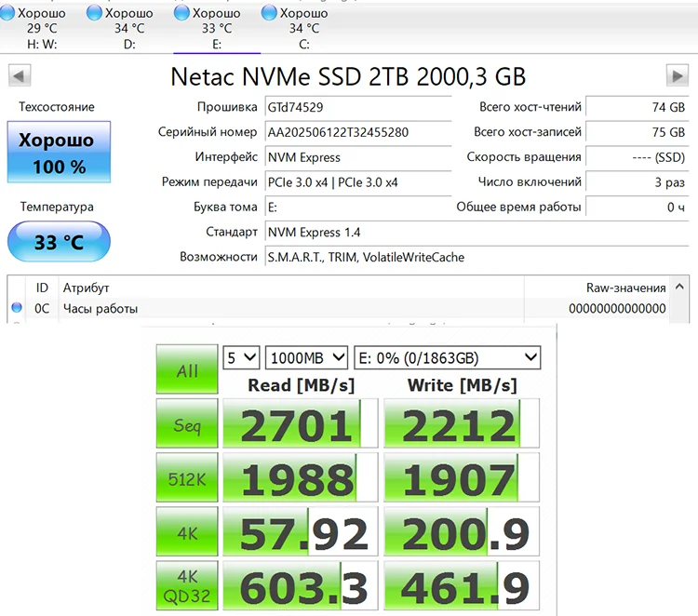Click 4K read result 57.92
698x616 pixels.
coord(300,531)
